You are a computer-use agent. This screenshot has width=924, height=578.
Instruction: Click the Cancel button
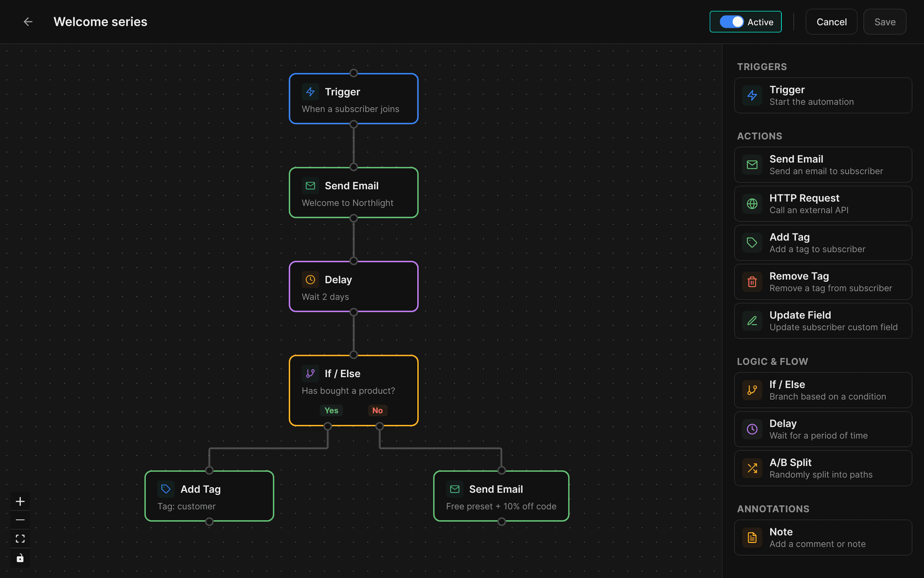tap(831, 22)
